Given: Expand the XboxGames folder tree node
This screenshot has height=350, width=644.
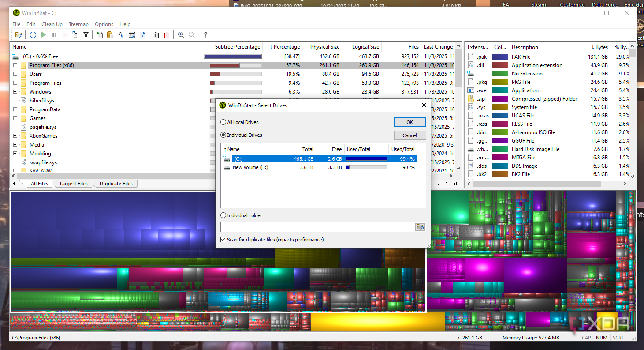Looking at the screenshot, I should 15,136.
